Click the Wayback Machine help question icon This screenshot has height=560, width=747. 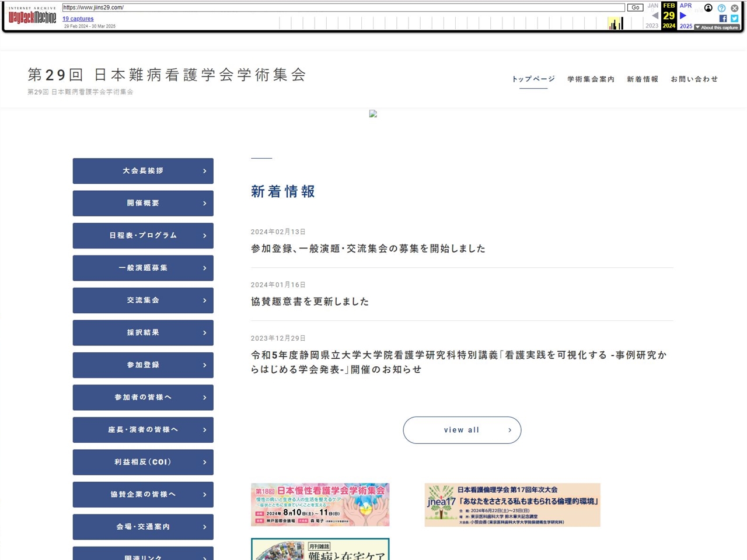pyautogui.click(x=721, y=8)
